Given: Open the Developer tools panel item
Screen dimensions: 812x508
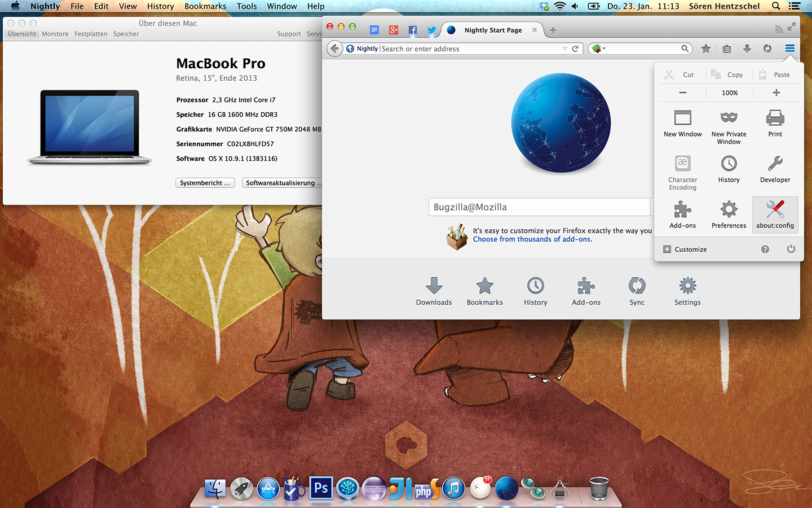Looking at the screenshot, I should pos(775,169).
